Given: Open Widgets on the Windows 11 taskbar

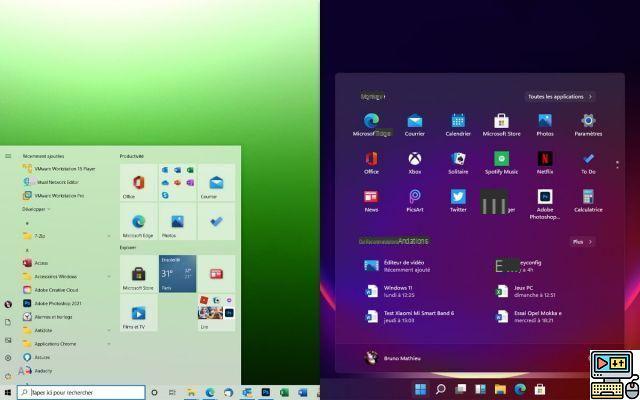Looking at the screenshot, I should tap(480, 389).
